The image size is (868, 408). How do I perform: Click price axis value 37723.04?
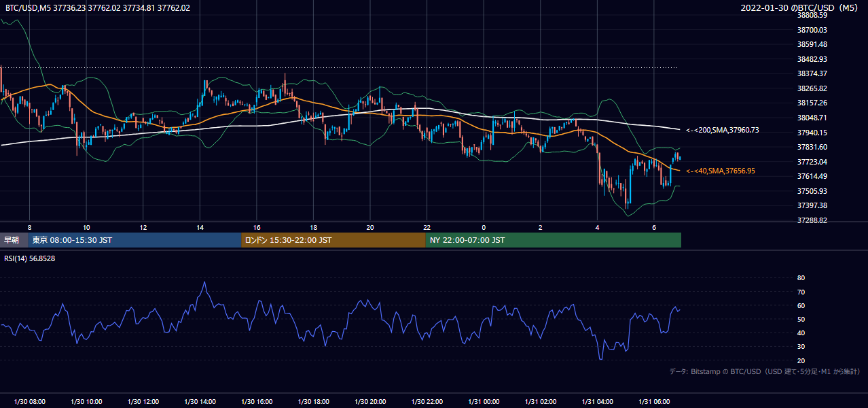[x=812, y=162]
